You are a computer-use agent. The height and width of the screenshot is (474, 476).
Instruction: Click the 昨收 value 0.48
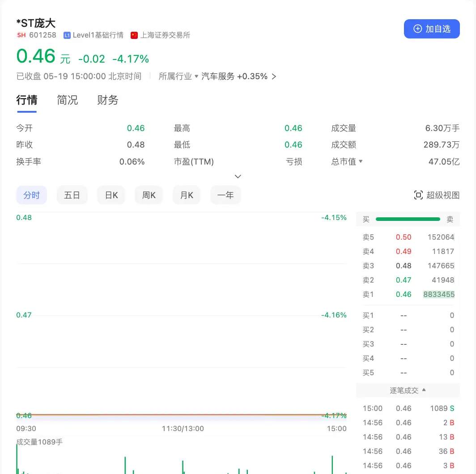point(136,145)
